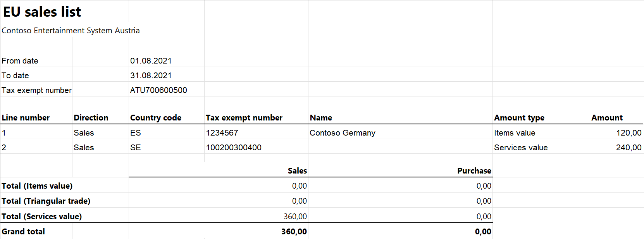Select Sales services total 360,00 (non-bold)
This screenshot has height=239, width=644.
295,217
